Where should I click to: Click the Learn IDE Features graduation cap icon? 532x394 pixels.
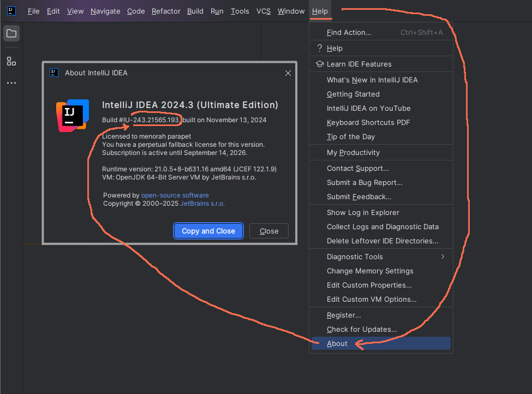[x=319, y=64]
